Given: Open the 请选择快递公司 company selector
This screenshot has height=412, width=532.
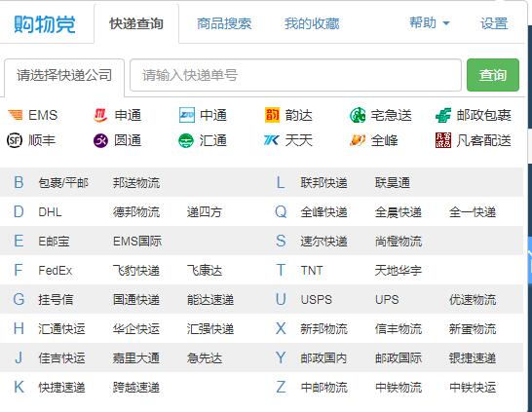Looking at the screenshot, I should pos(64,75).
